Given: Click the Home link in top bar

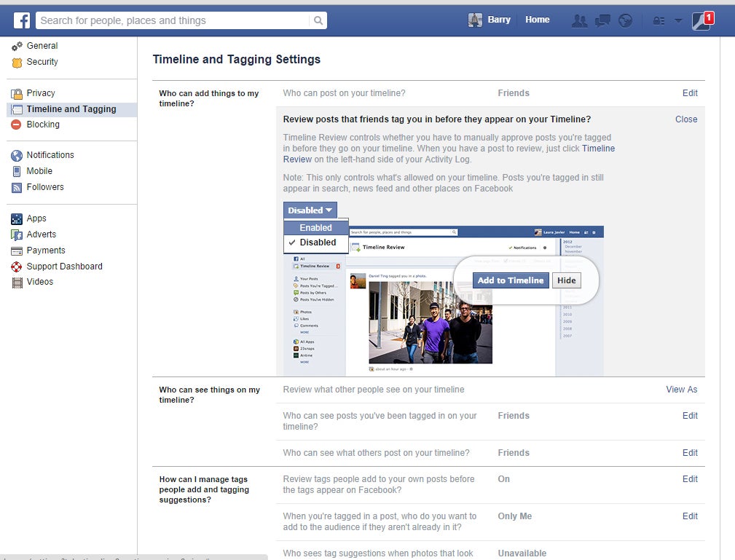Looking at the screenshot, I should 537,20.
